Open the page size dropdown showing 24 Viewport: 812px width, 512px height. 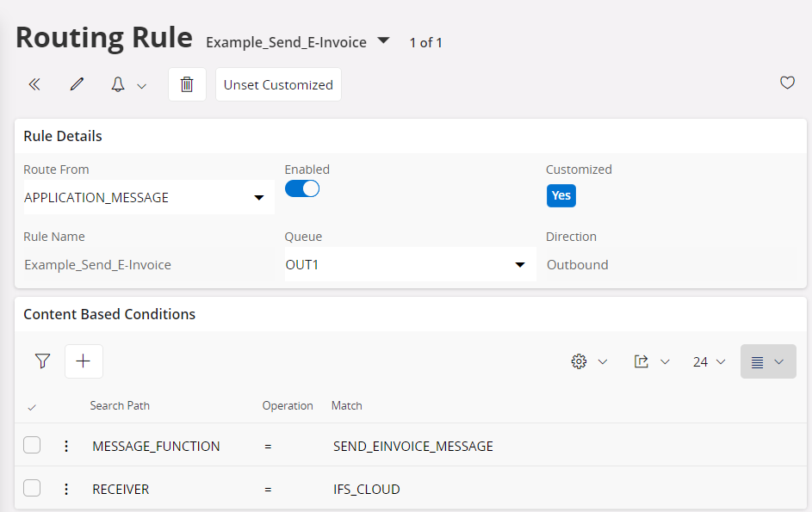tap(708, 361)
